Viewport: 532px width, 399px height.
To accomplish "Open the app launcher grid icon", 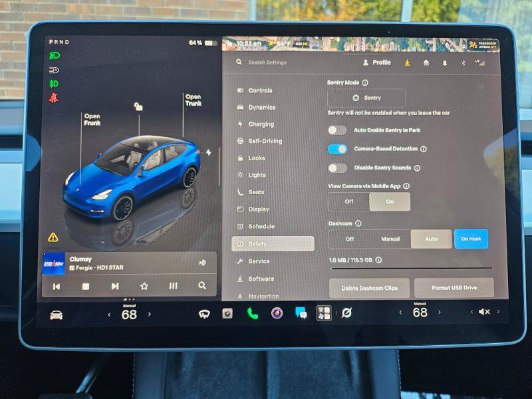I will 324,313.
